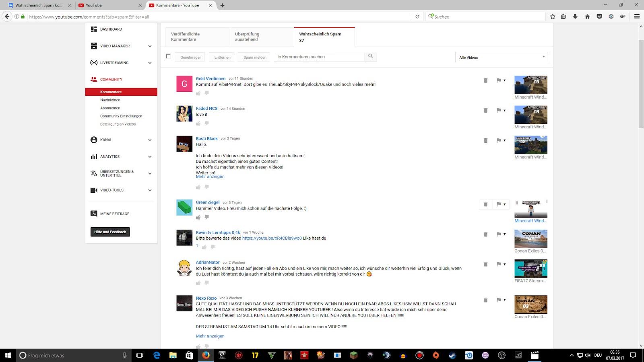The width and height of the screenshot is (644, 362).
Task: Open the Dashboard sidebar icon
Action: (x=94, y=29)
